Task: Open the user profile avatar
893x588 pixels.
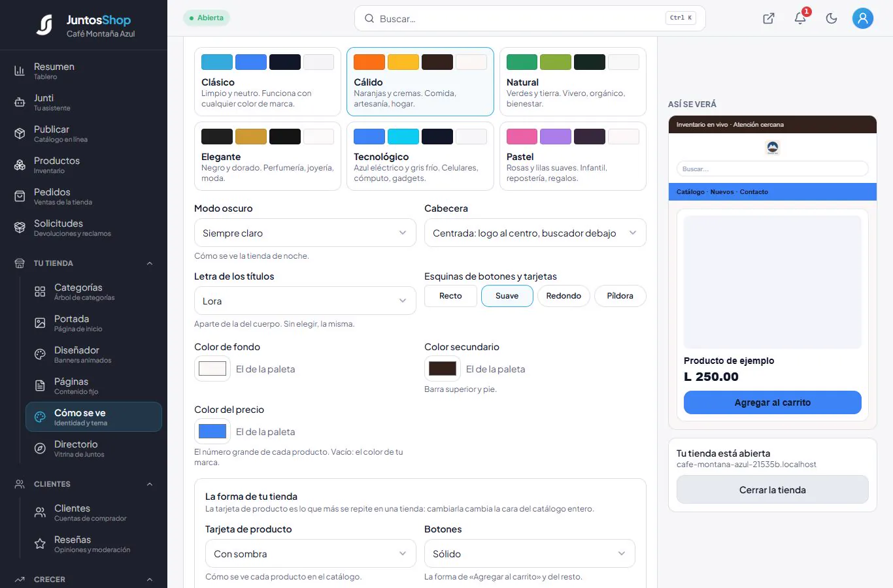Action: pyautogui.click(x=863, y=18)
